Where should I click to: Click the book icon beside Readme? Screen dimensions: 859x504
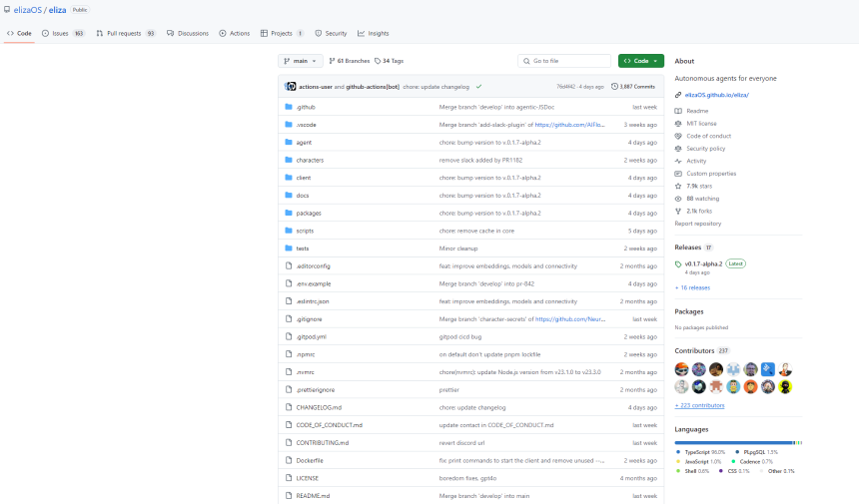click(678, 111)
